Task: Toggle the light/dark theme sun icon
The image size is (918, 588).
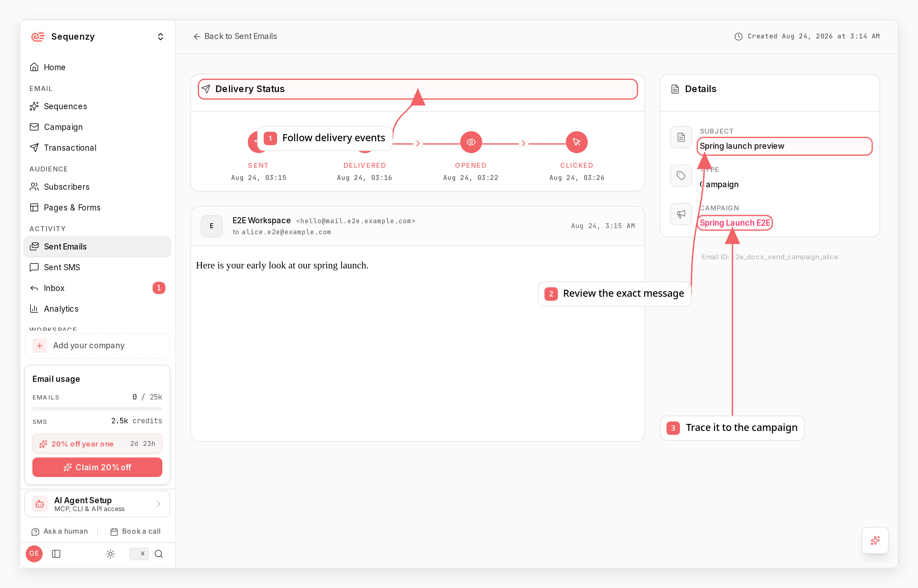Action: (110, 554)
